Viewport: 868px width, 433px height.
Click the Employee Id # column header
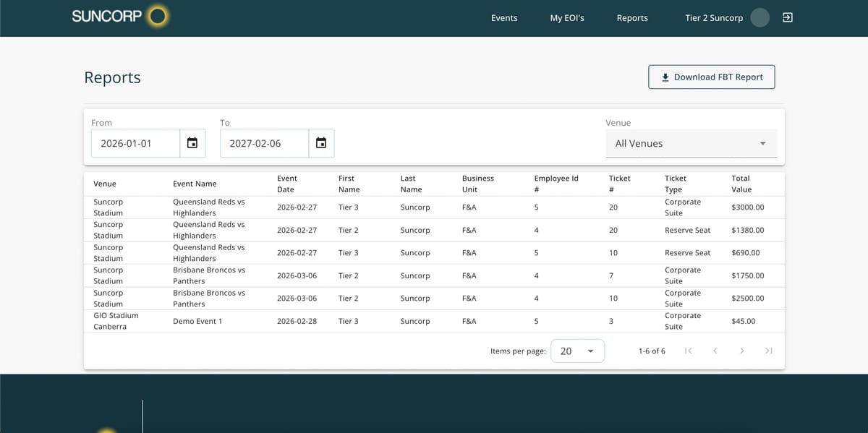click(x=556, y=184)
